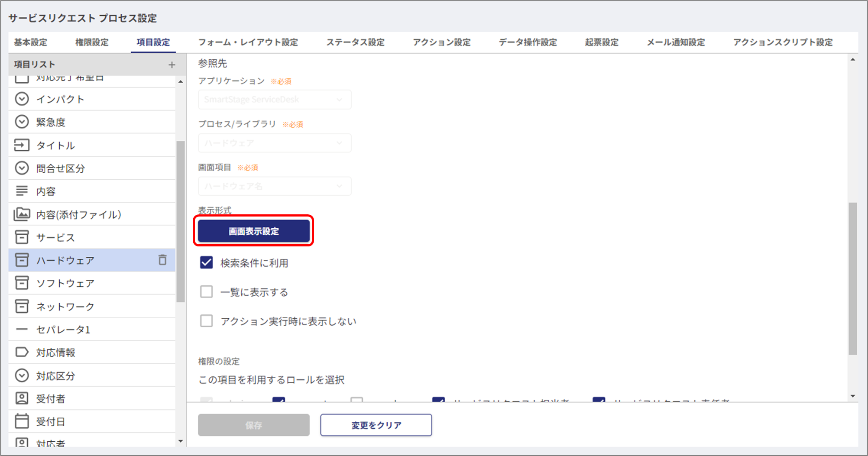Click the 画面表示設定 button
The image size is (868, 456).
point(253,231)
